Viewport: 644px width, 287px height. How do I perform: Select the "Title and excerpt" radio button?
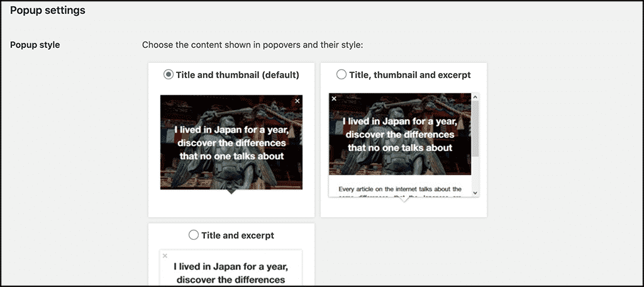(194, 235)
